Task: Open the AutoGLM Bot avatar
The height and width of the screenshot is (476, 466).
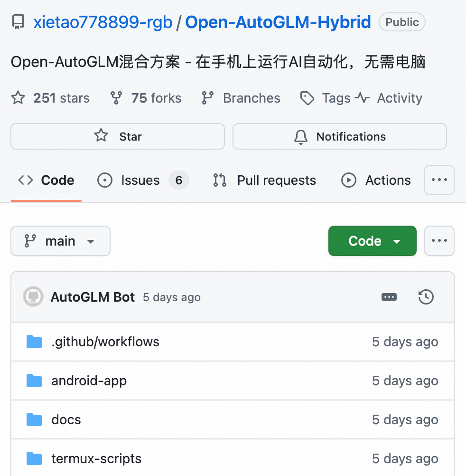Action: (33, 296)
